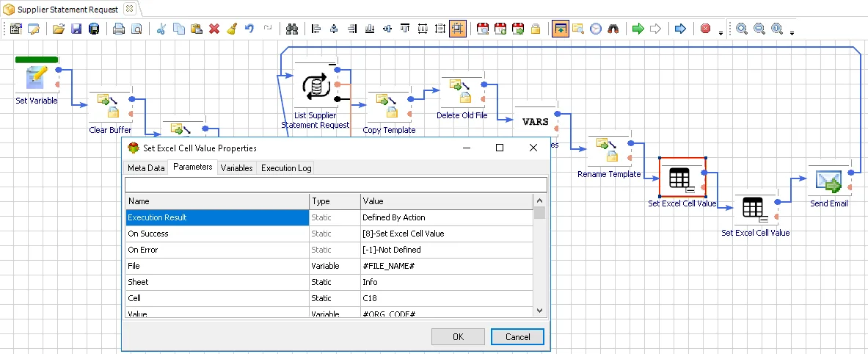Click the magnet icon in toolbar
The height and width of the screenshot is (354, 868).
[x=613, y=29]
